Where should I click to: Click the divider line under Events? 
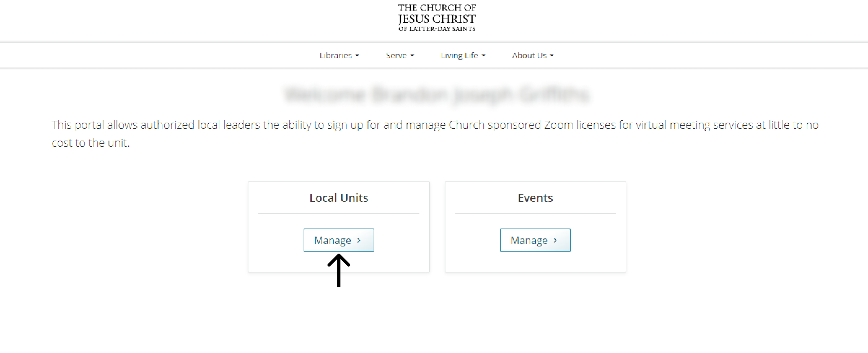point(535,213)
